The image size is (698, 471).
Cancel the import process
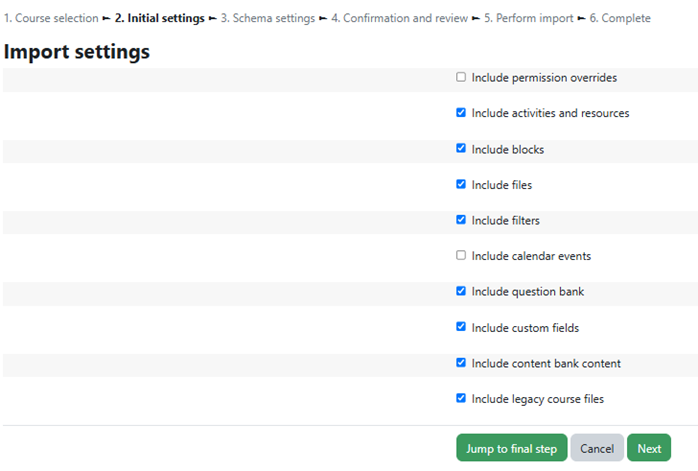pos(597,448)
